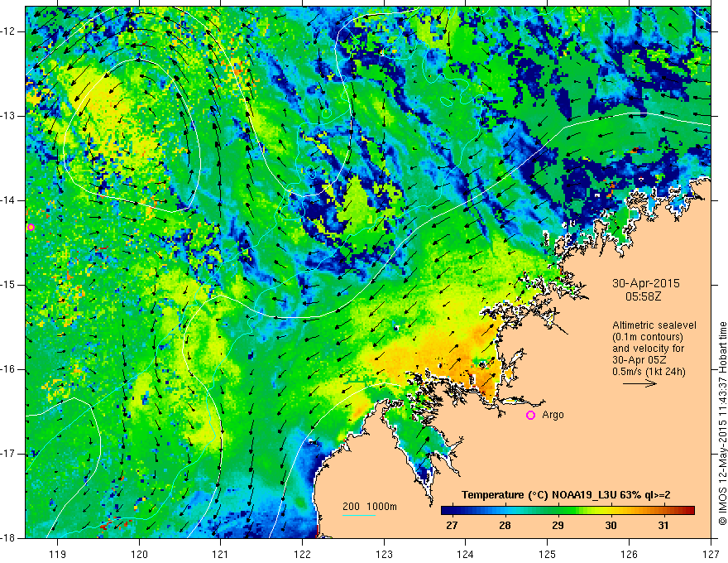Click the color bar tick label "30"
The width and height of the screenshot is (728, 563).
pyautogui.click(x=611, y=526)
